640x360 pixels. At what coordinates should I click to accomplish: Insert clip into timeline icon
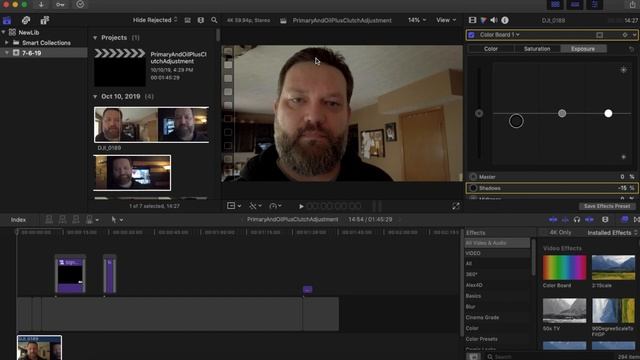62,220
